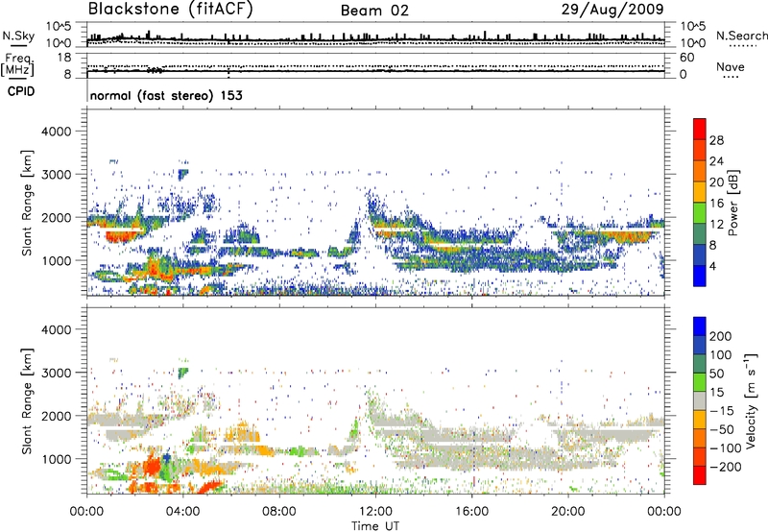This screenshot has height=532, width=768.
Task: Click the "Slant Range [km]" label of the power panel
Action: [x=27, y=203]
